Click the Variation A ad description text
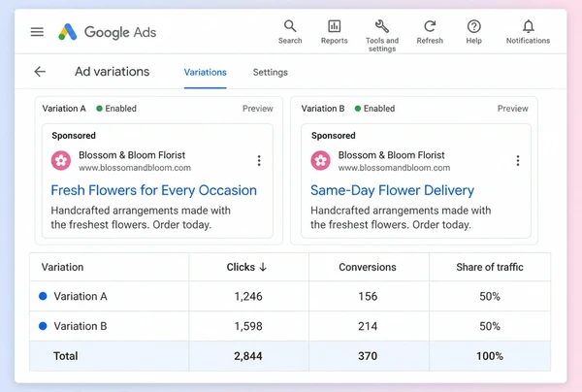 point(141,217)
